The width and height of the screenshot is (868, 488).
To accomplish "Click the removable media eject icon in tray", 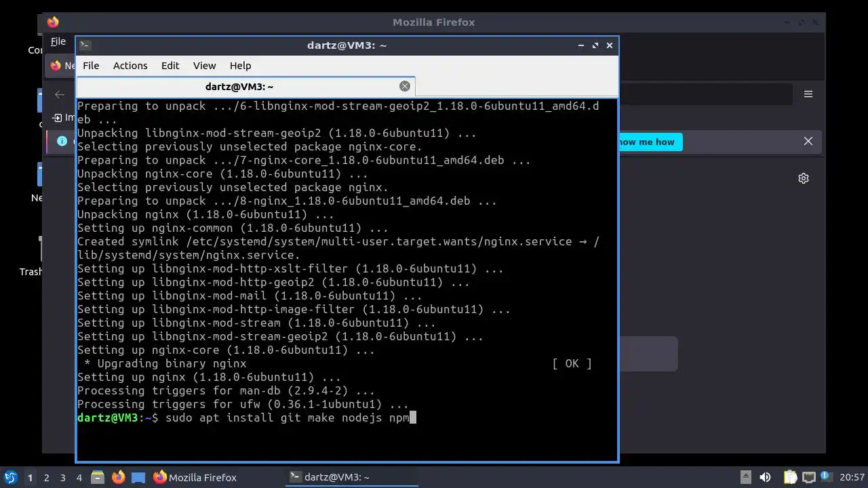I will (x=745, y=477).
